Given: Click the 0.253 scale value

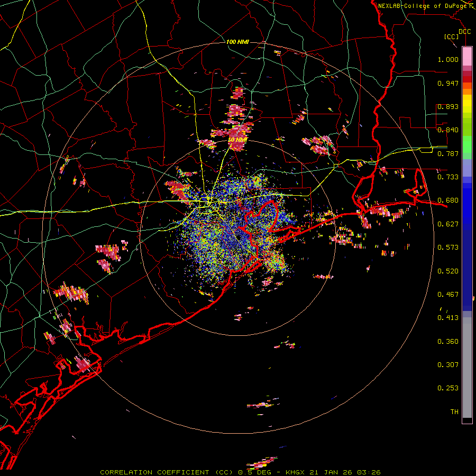Looking at the screenshot, I should [x=448, y=388].
